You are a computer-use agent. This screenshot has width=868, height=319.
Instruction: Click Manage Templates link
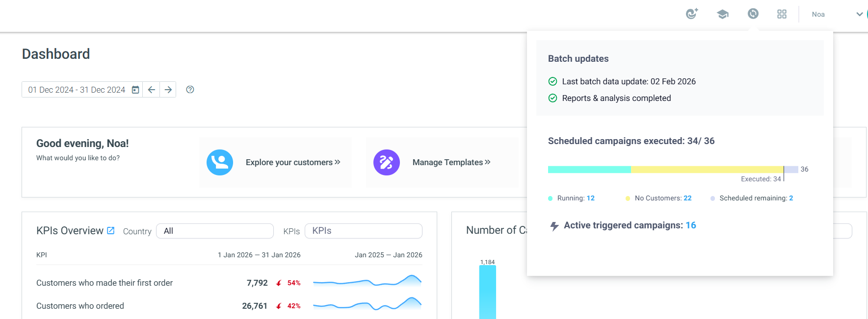point(451,162)
